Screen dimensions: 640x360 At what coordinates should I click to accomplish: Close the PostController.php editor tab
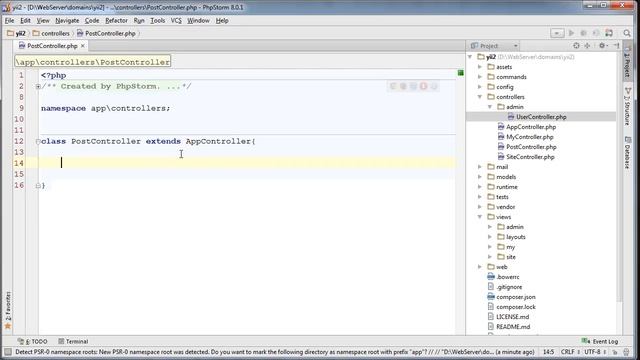click(x=83, y=46)
